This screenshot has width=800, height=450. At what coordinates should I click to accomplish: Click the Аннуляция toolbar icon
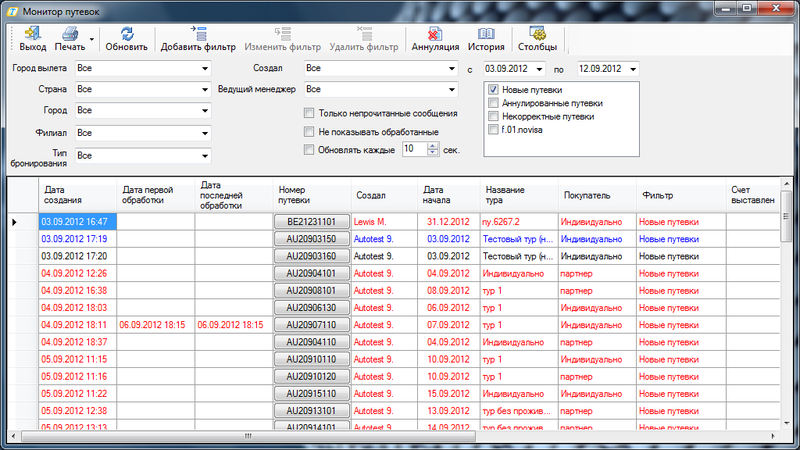point(435,34)
